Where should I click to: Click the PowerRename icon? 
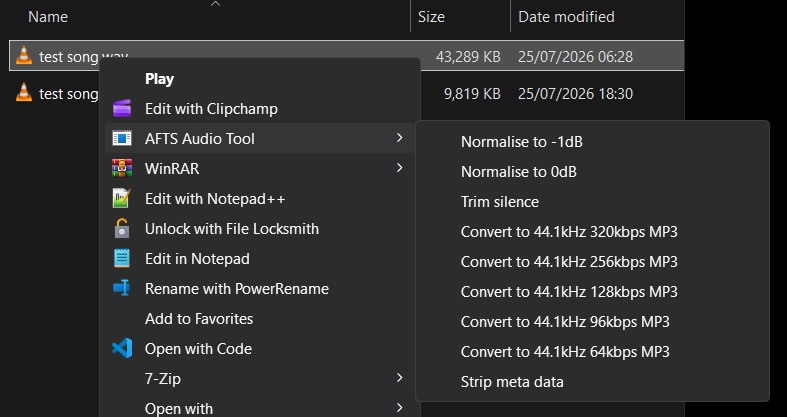tap(122, 288)
